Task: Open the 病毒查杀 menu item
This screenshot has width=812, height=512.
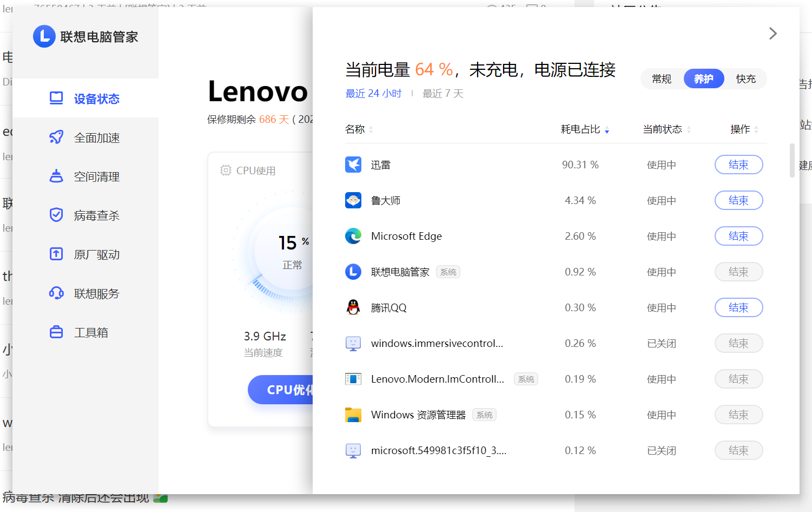Action: (85, 215)
